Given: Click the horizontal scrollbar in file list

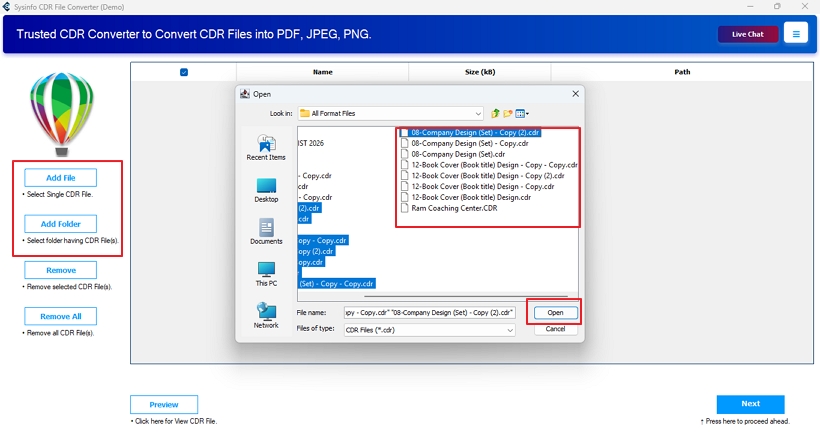Looking at the screenshot, I should pyautogui.click(x=465, y=297).
